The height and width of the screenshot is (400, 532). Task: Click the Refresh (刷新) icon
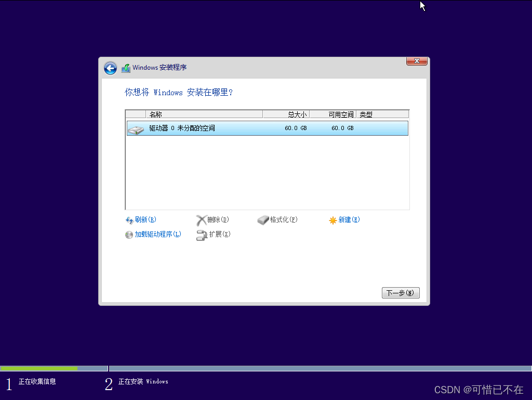coord(129,220)
